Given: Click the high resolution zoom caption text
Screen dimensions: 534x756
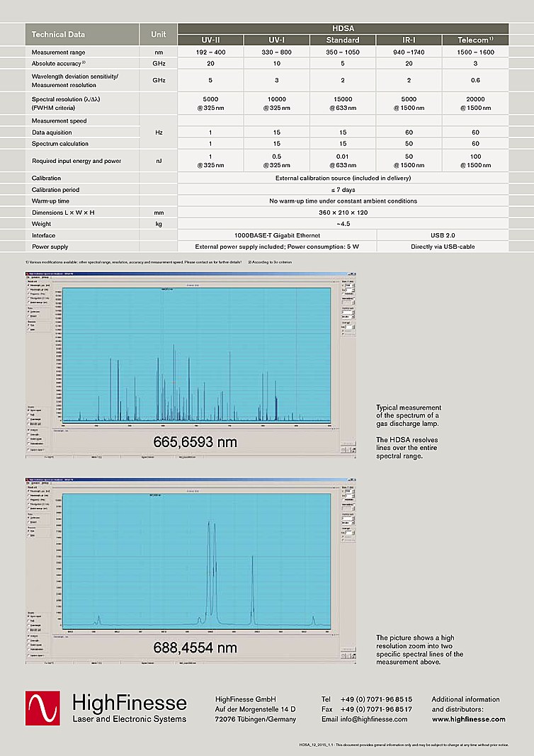Looking at the screenshot, I should [x=419, y=650].
